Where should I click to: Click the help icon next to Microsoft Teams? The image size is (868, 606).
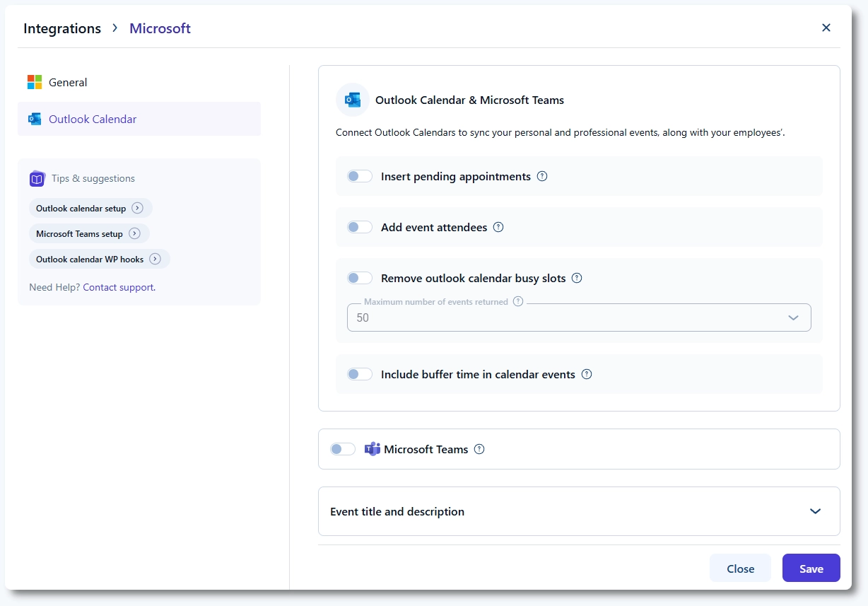coord(479,450)
